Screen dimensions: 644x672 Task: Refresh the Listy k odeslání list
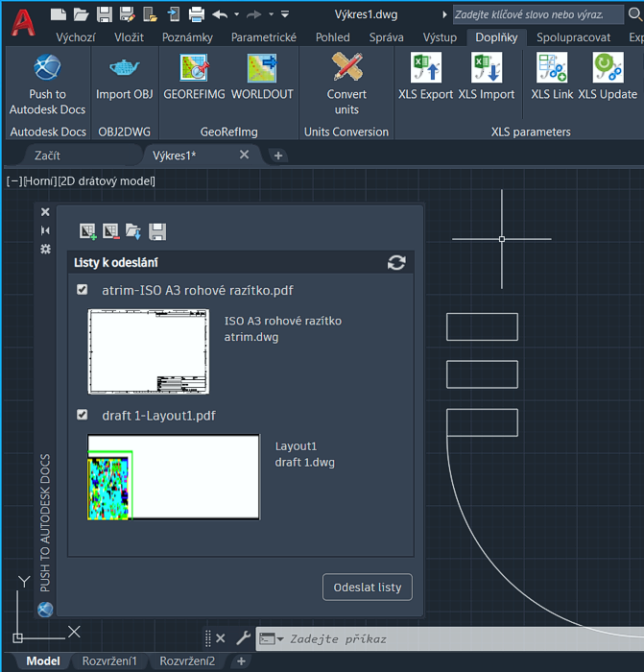[396, 262]
